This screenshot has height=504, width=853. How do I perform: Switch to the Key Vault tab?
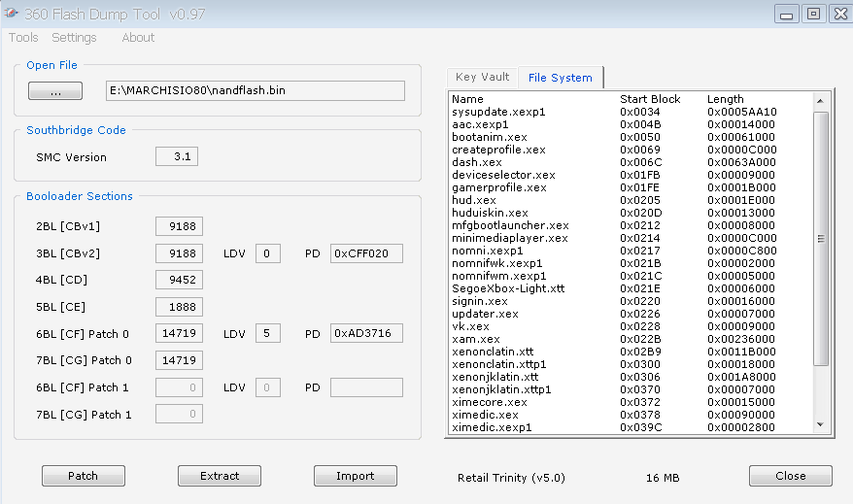(x=482, y=78)
